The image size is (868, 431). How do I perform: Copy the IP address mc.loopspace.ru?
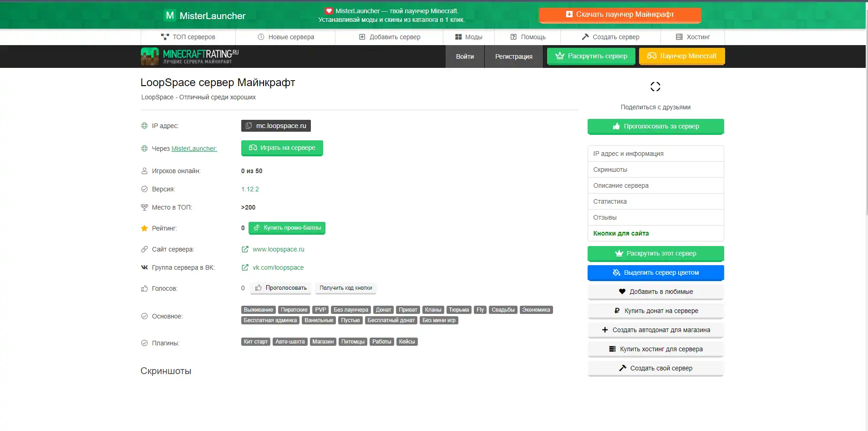coord(276,126)
